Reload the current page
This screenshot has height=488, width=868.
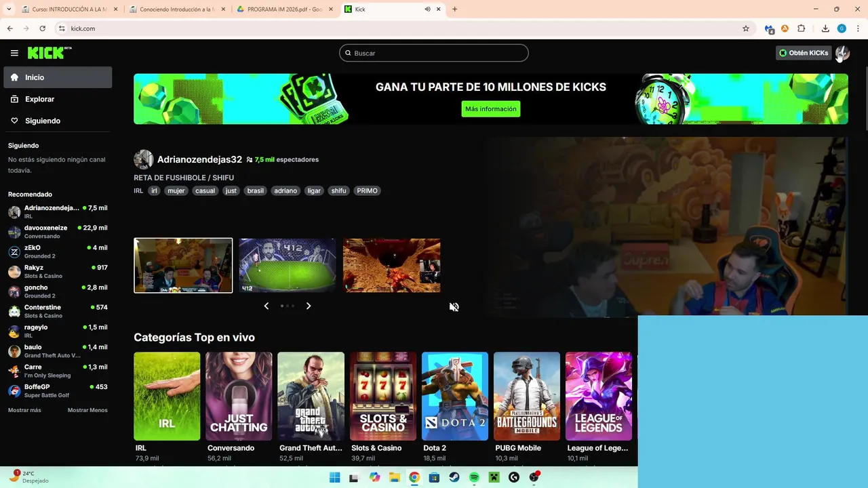click(x=42, y=28)
